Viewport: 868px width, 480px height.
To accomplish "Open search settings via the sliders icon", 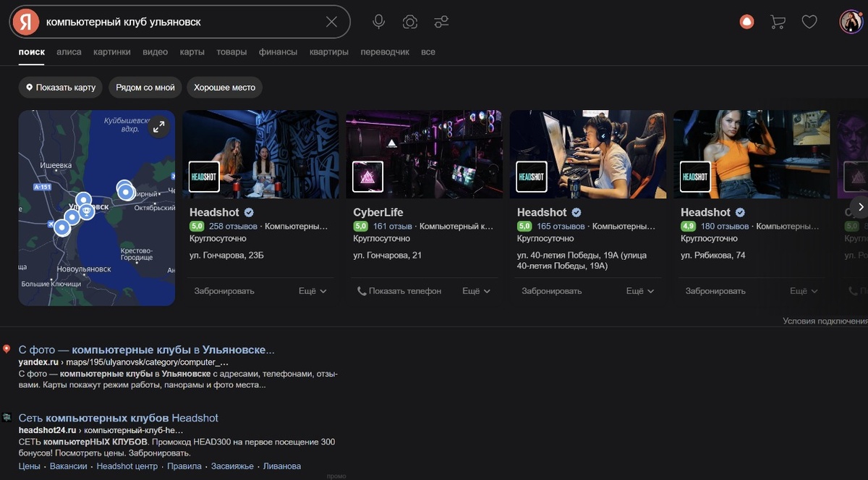I will [441, 22].
